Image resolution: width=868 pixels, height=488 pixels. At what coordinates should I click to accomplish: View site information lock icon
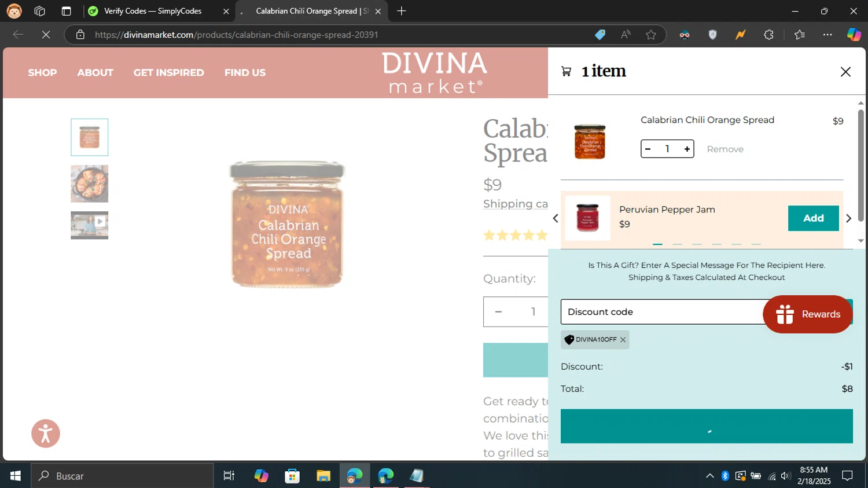click(80, 35)
